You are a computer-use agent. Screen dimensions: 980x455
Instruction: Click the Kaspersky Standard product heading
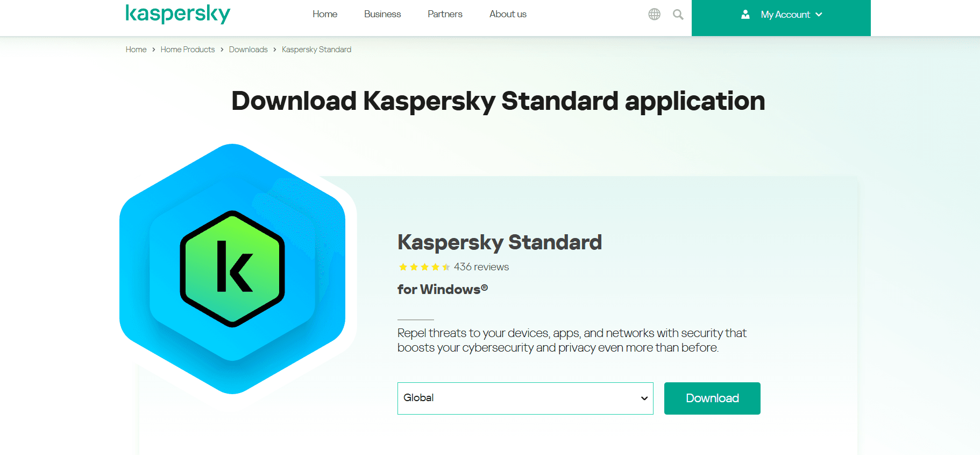coord(500,242)
